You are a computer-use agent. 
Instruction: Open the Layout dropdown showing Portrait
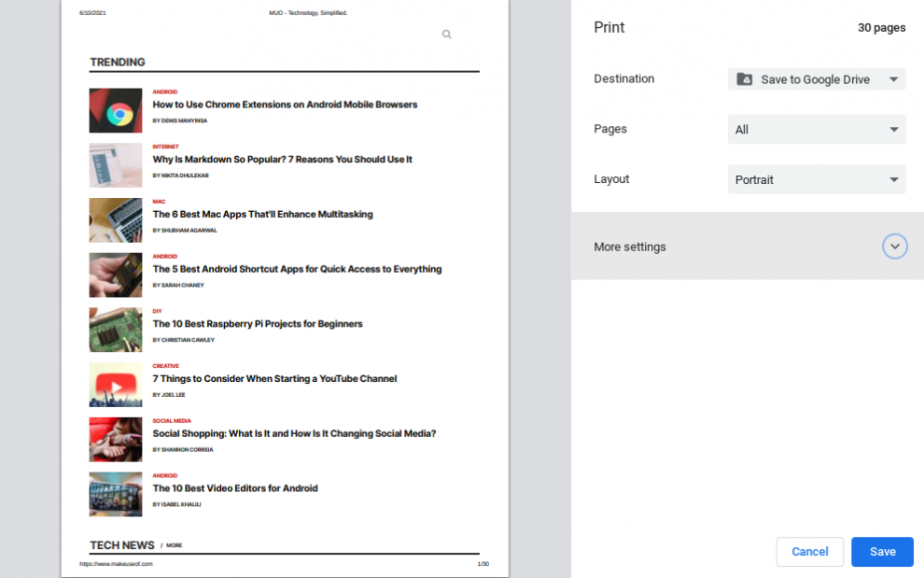(817, 179)
